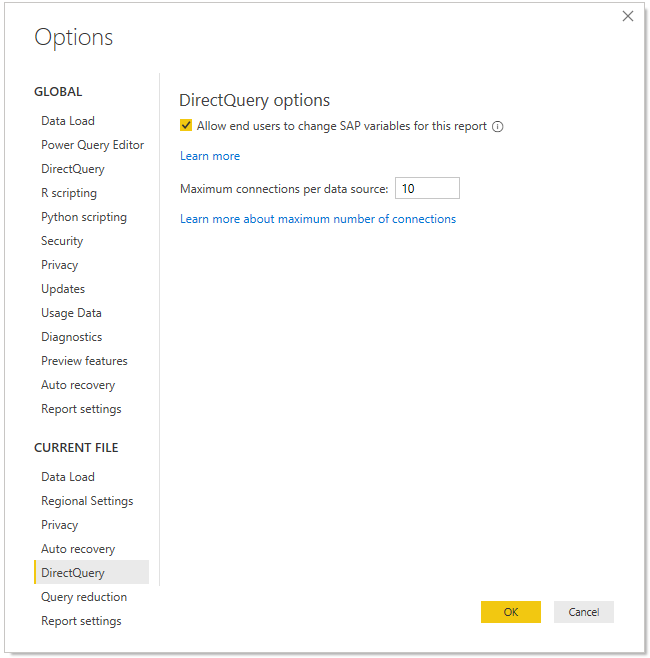The image size is (650, 658).
Task: Select Global Report settings
Action: pos(81,409)
